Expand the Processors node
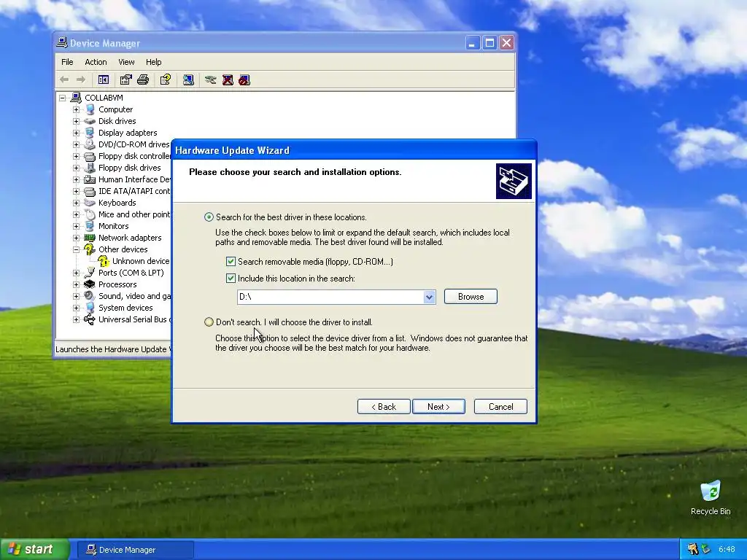 click(76, 284)
